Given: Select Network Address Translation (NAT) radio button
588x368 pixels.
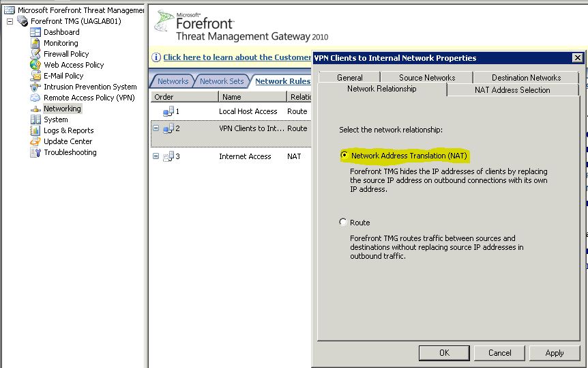Looking at the screenshot, I should point(344,155).
